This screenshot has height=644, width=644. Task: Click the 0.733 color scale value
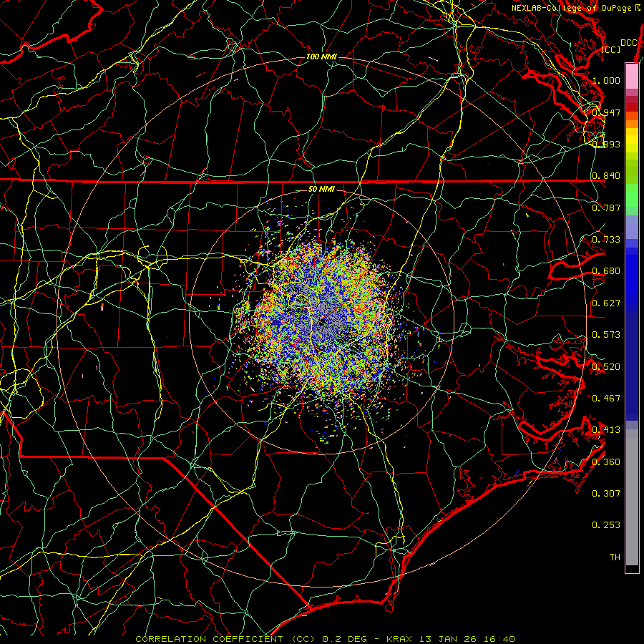coord(606,240)
